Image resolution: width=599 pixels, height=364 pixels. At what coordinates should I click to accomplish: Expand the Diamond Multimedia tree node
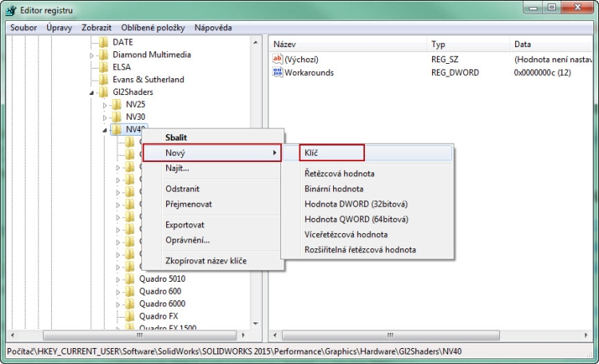click(x=91, y=55)
